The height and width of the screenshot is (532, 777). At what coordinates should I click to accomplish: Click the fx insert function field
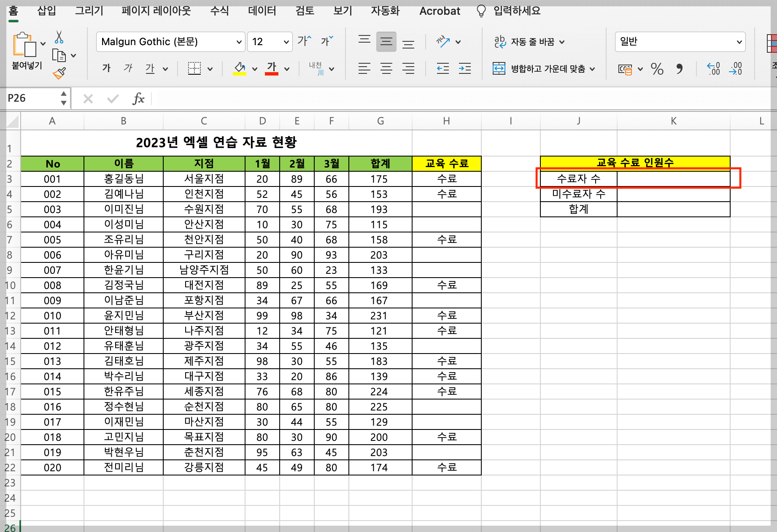coord(139,98)
